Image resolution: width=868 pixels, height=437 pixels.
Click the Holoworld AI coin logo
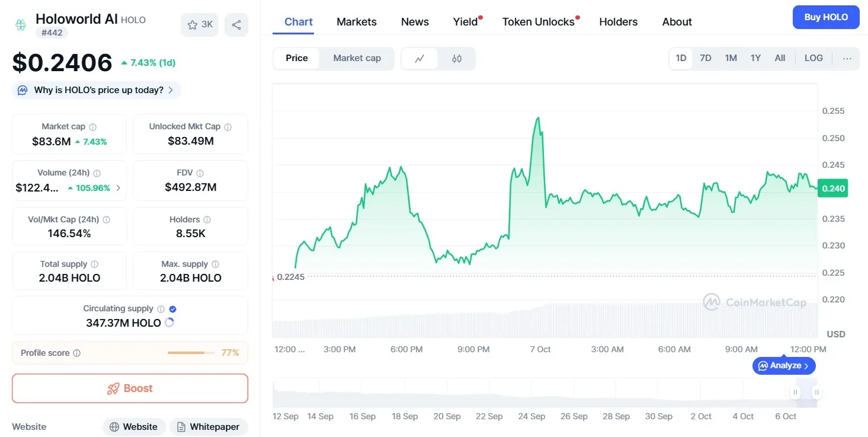pyautogui.click(x=20, y=24)
